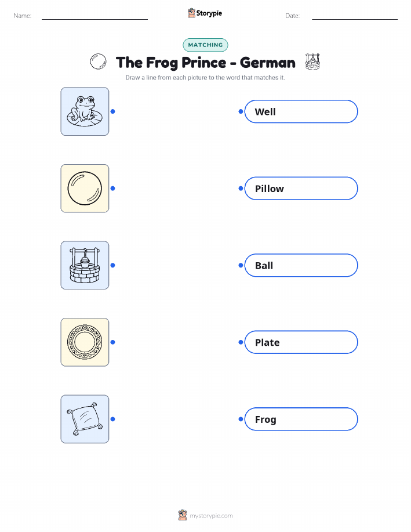Click the mascot icon in footer
Viewport: 411px width, 532px height.
[x=183, y=515]
